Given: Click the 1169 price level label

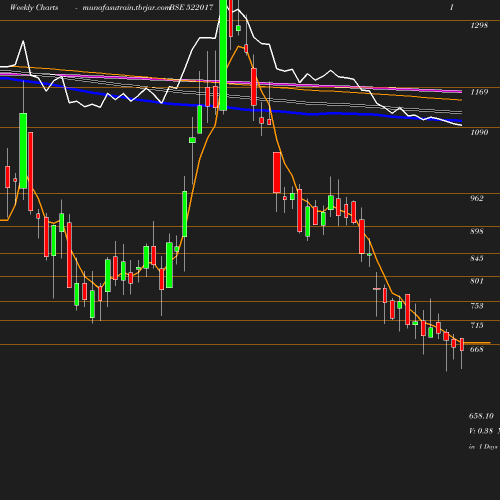Looking at the screenshot, I should (x=479, y=92).
